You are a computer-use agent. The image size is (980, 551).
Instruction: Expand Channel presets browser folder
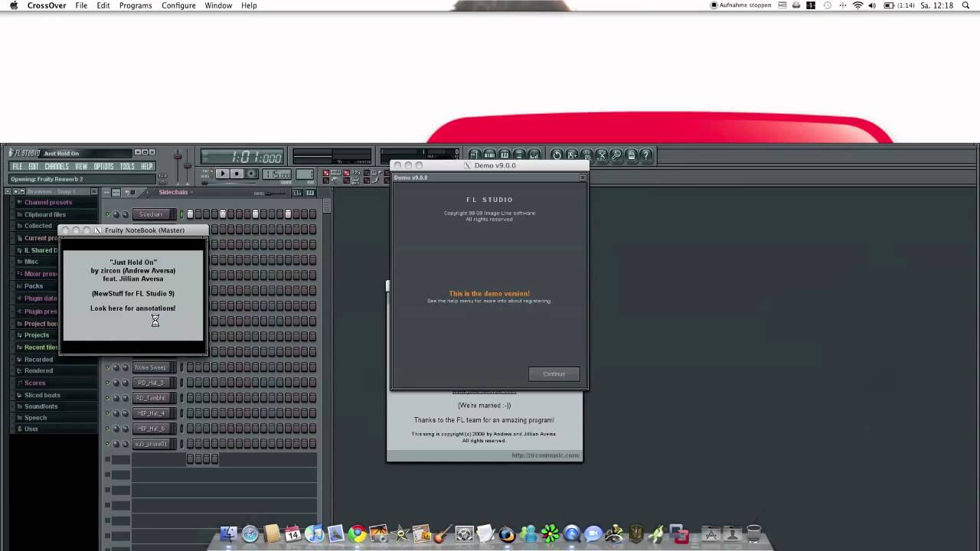(x=48, y=202)
